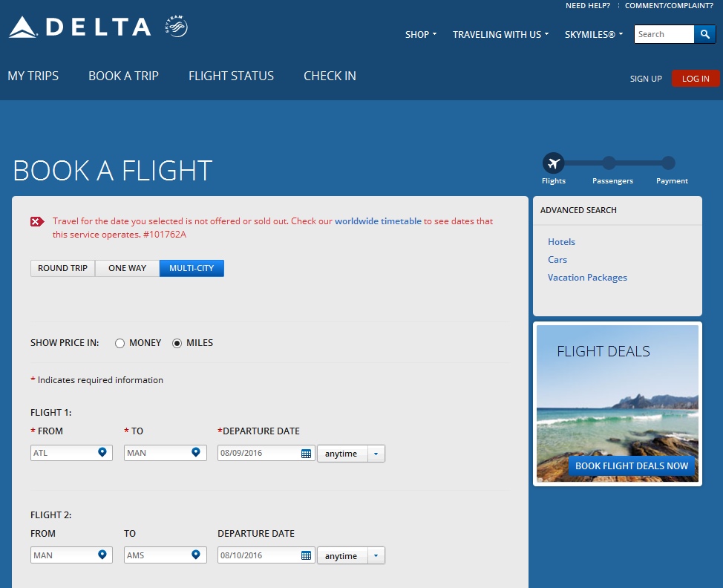Open the worldwide timetable link

pyautogui.click(x=378, y=221)
